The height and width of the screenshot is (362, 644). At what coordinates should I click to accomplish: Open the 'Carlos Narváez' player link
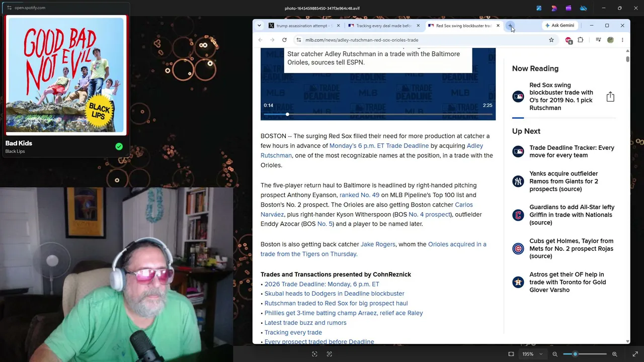tap(367, 209)
